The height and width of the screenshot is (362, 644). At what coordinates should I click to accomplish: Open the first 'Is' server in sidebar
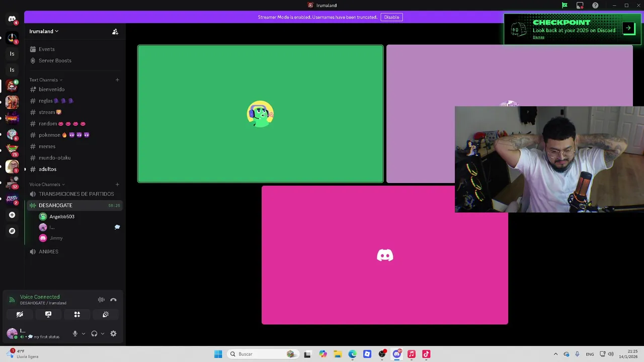12,54
